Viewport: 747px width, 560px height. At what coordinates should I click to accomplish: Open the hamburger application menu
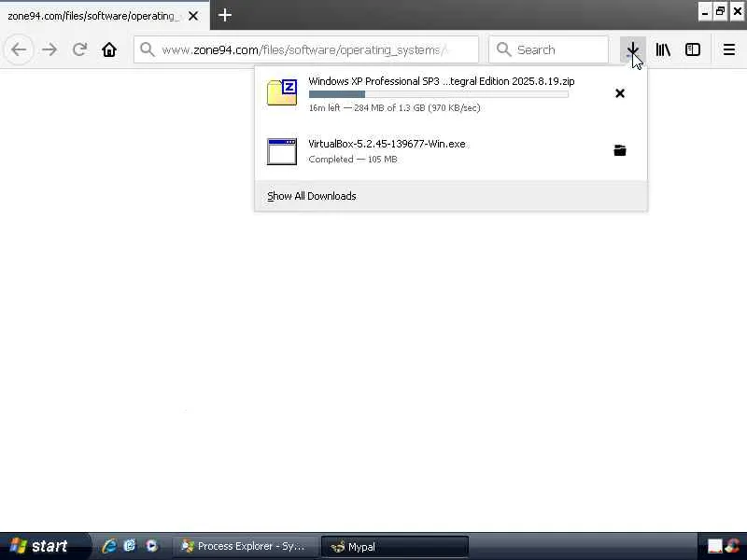click(729, 49)
